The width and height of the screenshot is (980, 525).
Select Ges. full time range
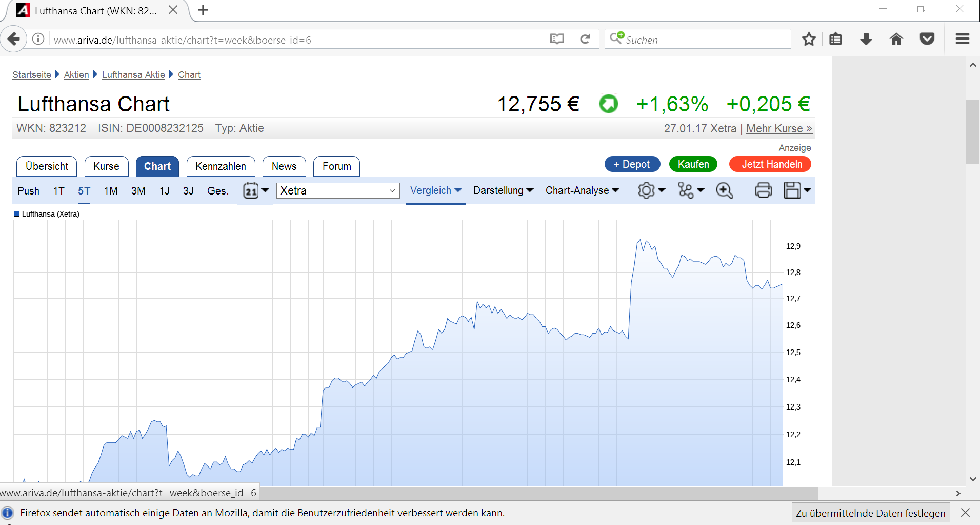click(218, 191)
